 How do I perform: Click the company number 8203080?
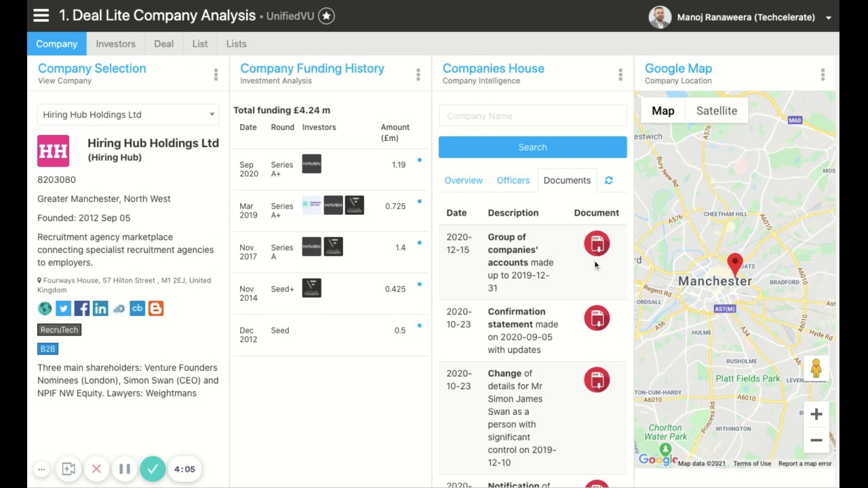coord(56,180)
